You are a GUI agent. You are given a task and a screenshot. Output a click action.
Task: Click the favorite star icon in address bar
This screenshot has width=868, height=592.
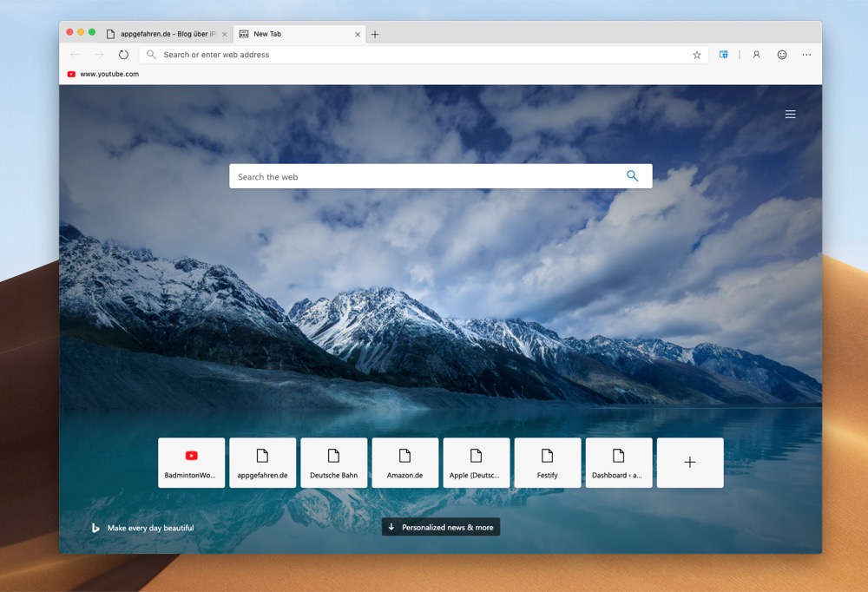(696, 55)
